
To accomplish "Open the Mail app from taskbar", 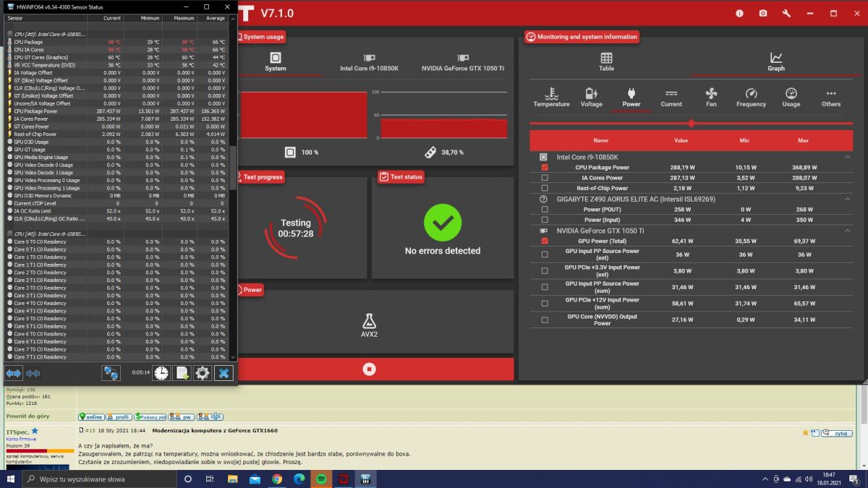I will [255, 479].
